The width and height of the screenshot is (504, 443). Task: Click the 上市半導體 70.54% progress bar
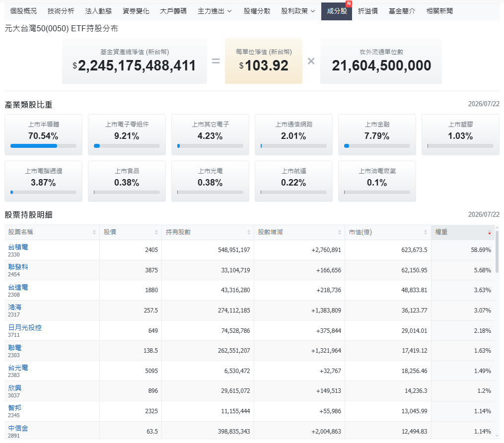(43, 146)
